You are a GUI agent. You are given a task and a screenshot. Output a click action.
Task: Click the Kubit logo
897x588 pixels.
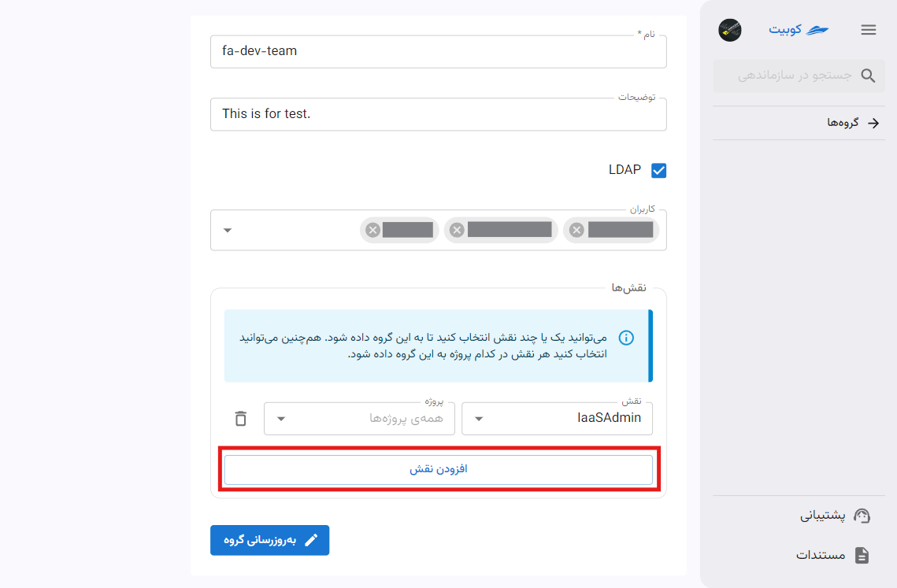pyautogui.click(x=799, y=30)
